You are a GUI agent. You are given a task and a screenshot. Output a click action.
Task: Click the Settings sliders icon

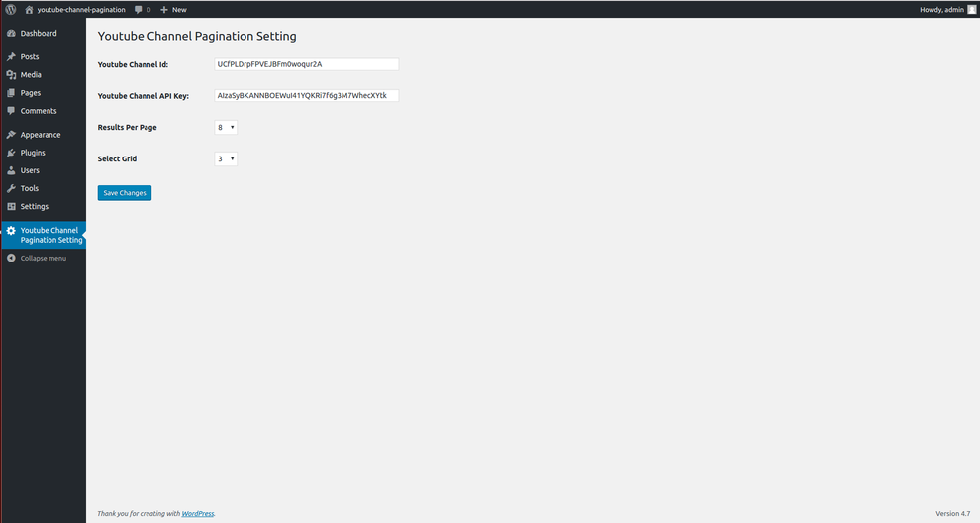11,206
